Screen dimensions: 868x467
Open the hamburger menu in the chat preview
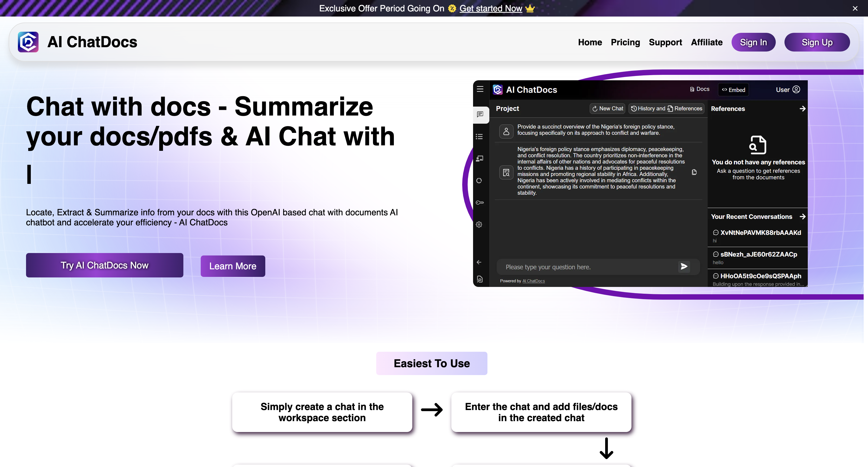(480, 89)
